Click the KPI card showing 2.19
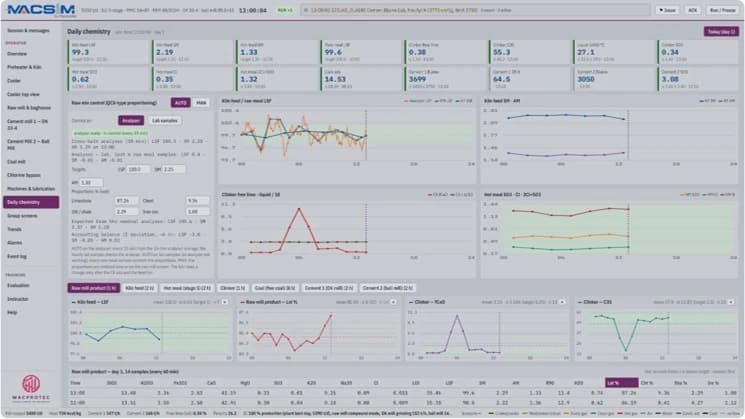This screenshot has height=419, width=745. pos(193,52)
